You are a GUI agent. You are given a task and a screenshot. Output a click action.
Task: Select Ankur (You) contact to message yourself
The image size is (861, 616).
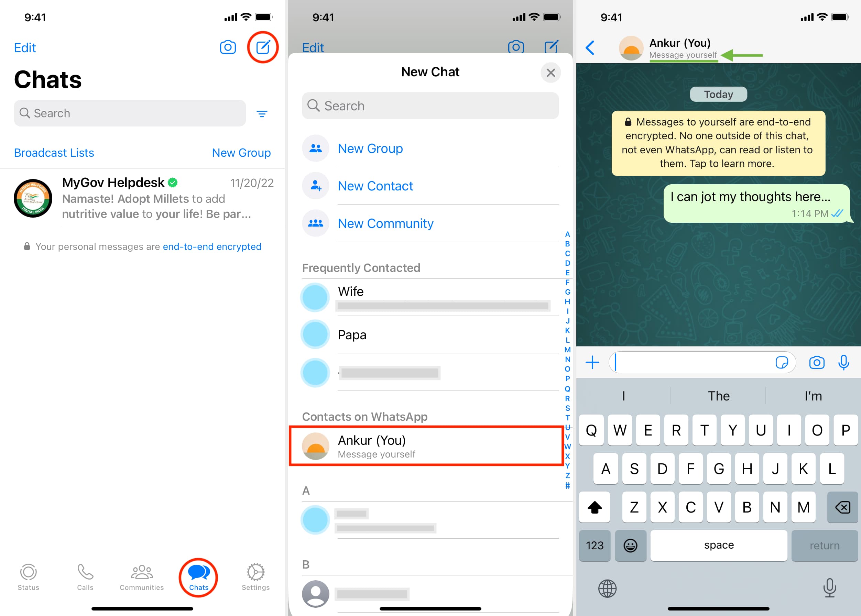click(x=430, y=445)
